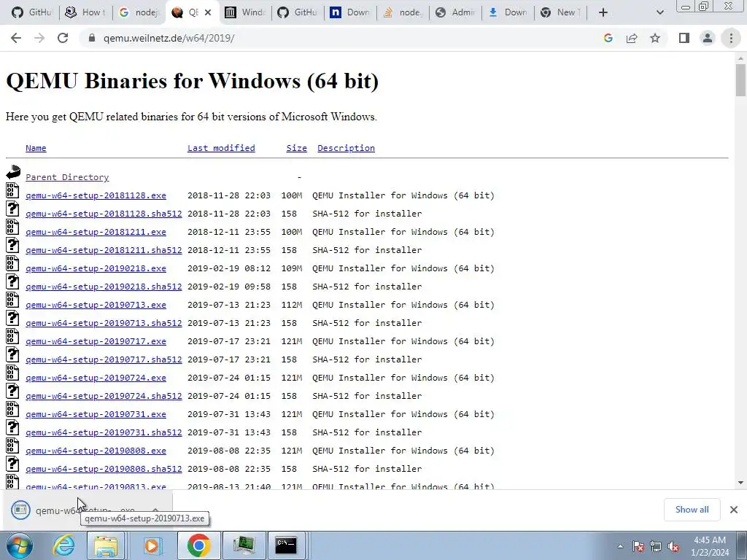Open Windows Explorer from taskbar
This screenshot has width=747, height=560.
[105, 545]
